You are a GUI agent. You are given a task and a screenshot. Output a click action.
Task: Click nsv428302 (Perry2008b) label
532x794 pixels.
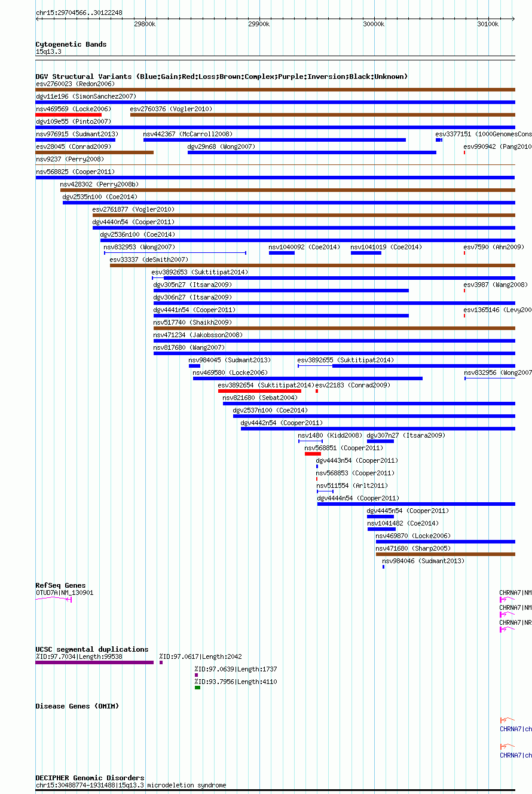(x=99, y=184)
